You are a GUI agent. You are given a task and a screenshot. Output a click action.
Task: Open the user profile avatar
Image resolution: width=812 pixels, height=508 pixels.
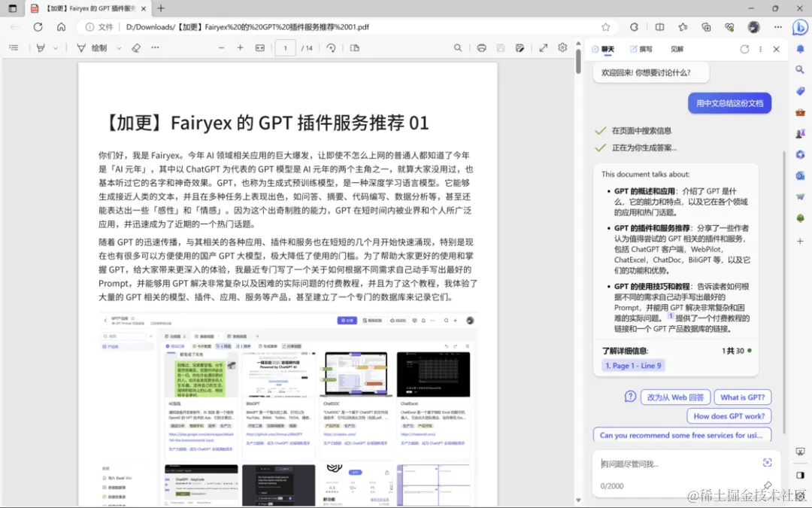753,27
